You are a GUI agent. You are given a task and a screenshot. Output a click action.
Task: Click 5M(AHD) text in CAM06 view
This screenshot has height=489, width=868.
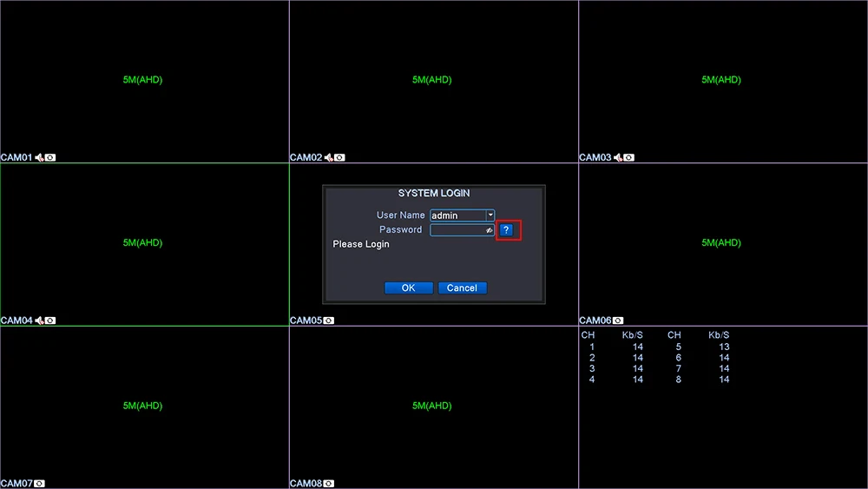click(721, 242)
